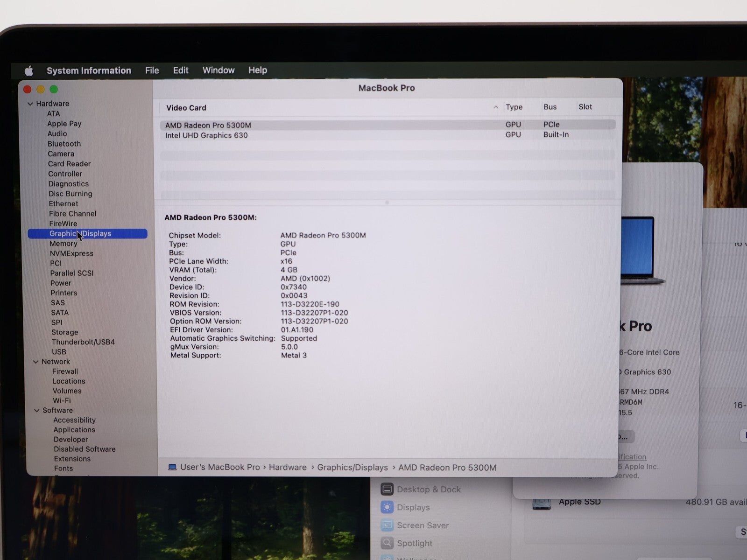
Task: Select Controller in the sidebar
Action: tap(65, 174)
